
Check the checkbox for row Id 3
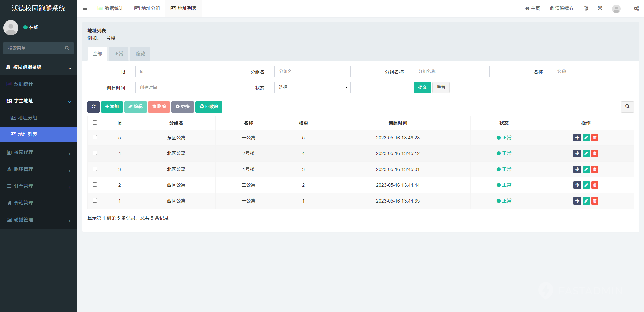point(95,169)
